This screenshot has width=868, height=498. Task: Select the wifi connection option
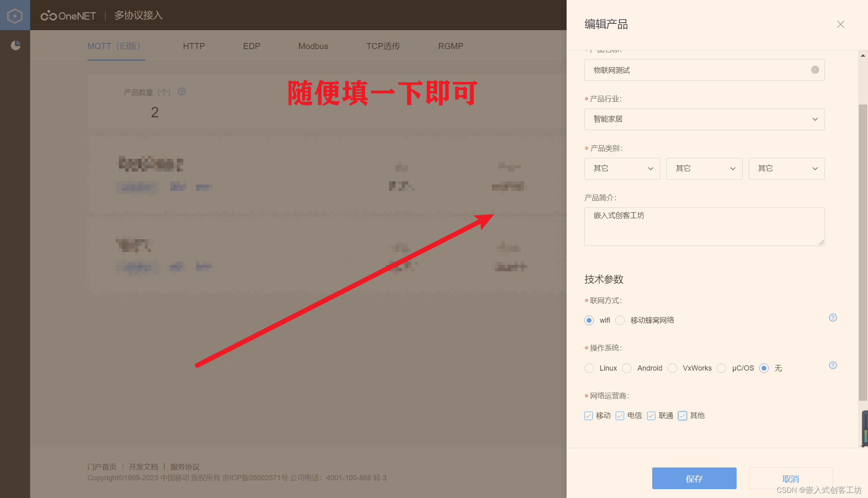pos(589,320)
